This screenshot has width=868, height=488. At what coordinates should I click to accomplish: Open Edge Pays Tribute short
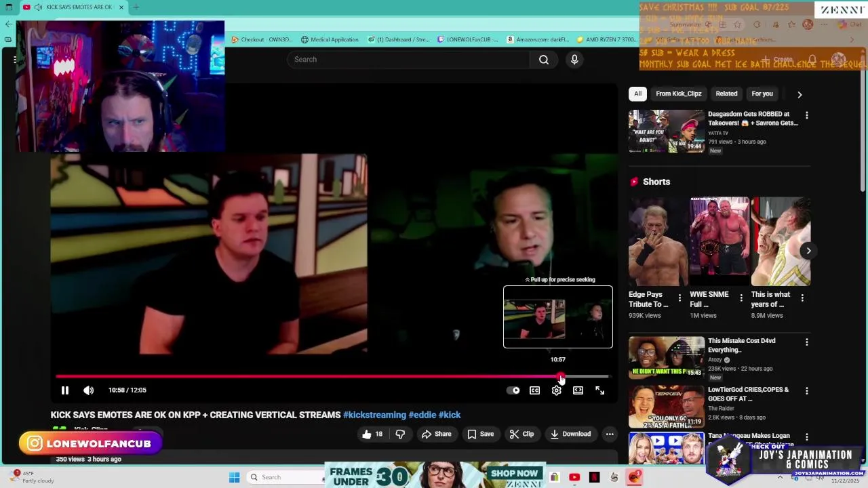coord(657,241)
